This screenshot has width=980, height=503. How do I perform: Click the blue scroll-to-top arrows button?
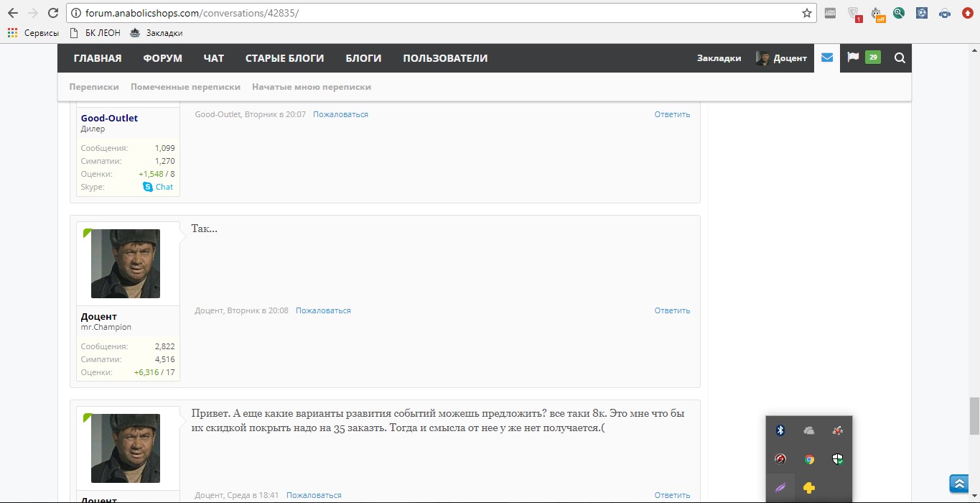click(x=958, y=484)
